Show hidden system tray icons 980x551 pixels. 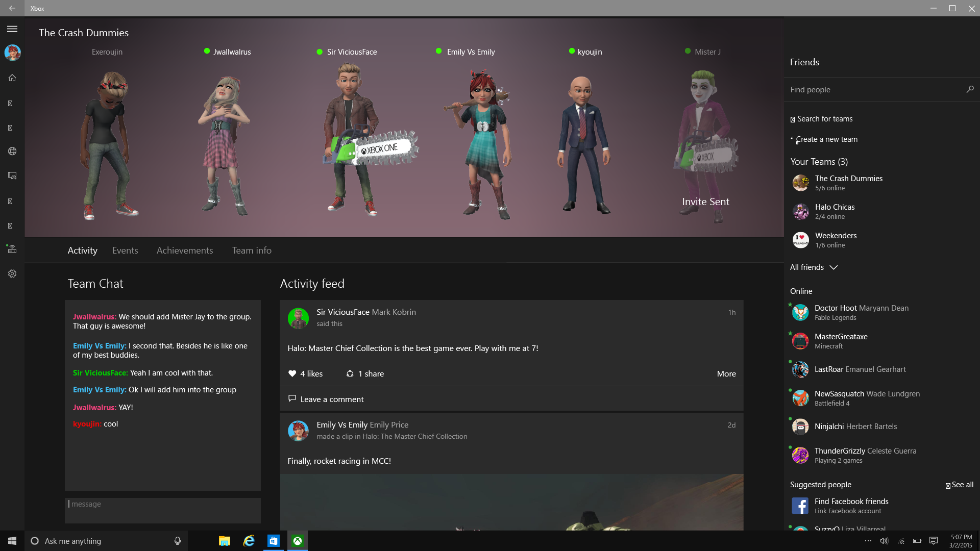click(868, 541)
